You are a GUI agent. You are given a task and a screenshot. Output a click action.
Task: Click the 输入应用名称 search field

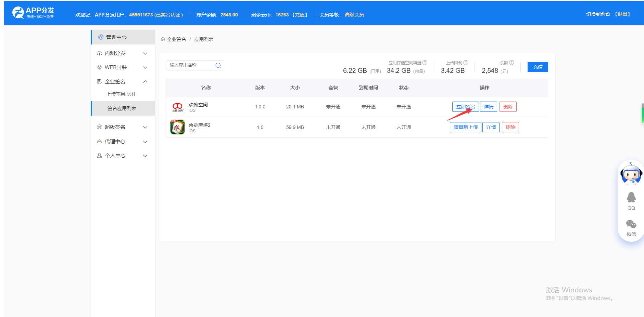190,65
